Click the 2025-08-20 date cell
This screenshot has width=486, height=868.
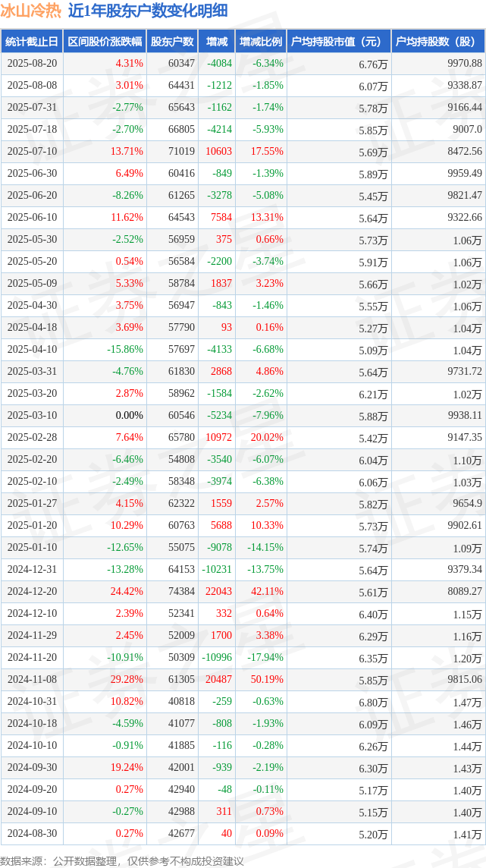coord(32,63)
